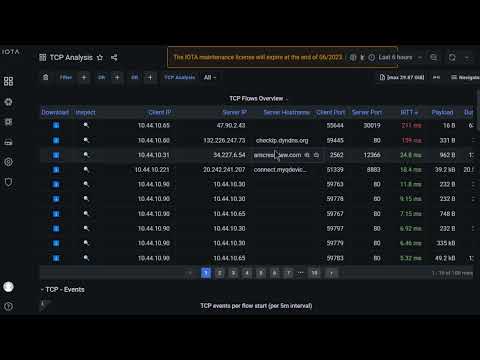Click the server IP 132.226.247.73 cell
The width and height of the screenshot is (480, 360).
[224, 140]
